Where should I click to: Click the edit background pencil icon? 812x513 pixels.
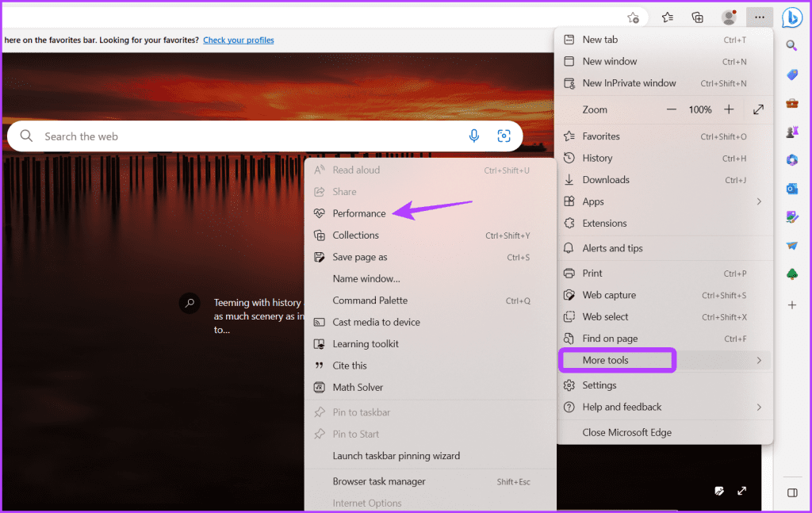coord(719,491)
